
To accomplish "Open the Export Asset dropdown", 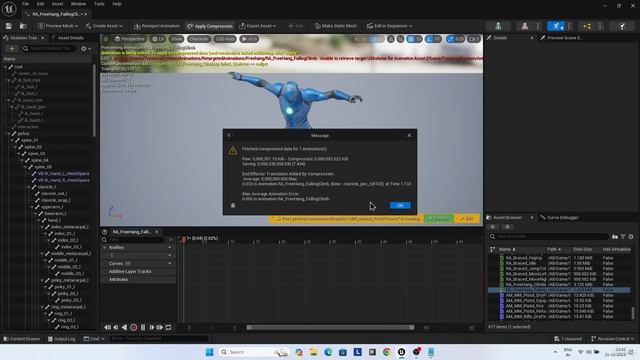I will click(258, 26).
